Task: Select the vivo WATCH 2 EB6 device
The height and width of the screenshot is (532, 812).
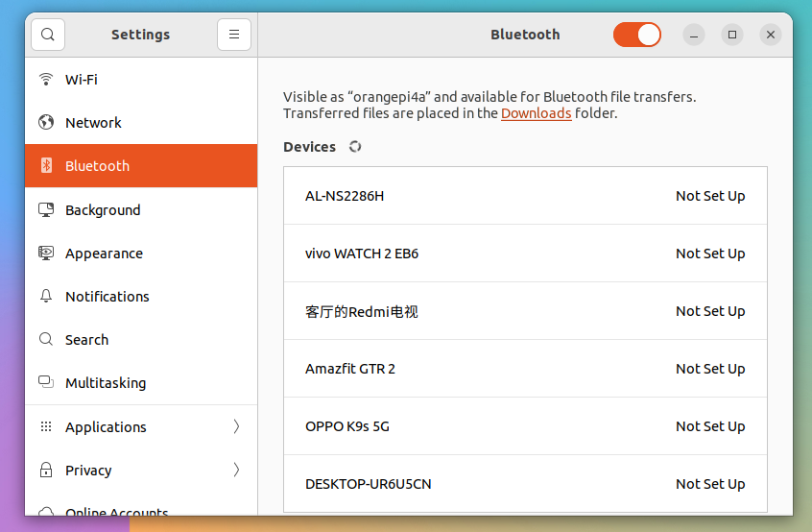Action: (x=525, y=254)
